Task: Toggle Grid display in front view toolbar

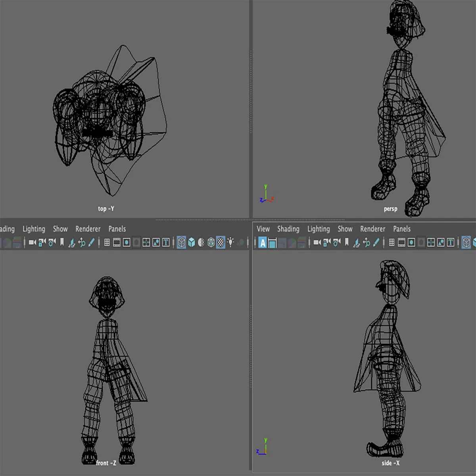Action: 107,242
